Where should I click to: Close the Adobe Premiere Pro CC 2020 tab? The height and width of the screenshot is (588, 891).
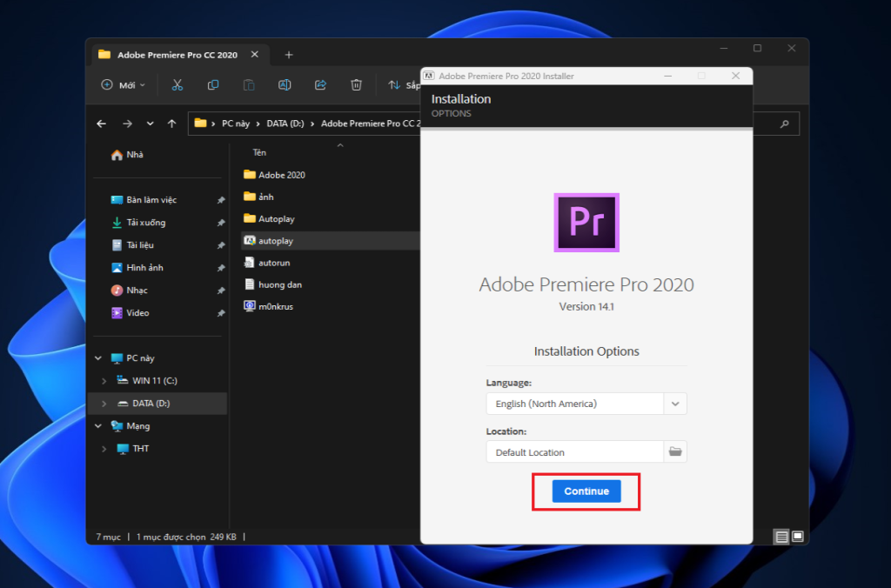pos(255,55)
